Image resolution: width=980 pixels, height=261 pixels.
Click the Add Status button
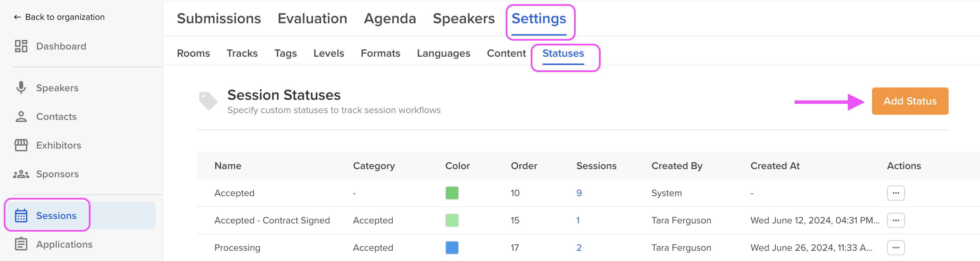910,101
